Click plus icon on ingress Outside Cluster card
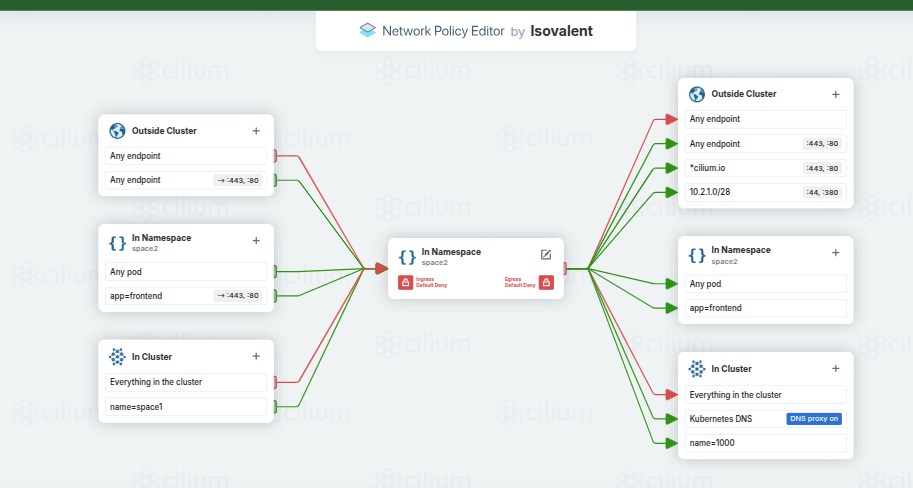913x488 pixels. coord(256,131)
